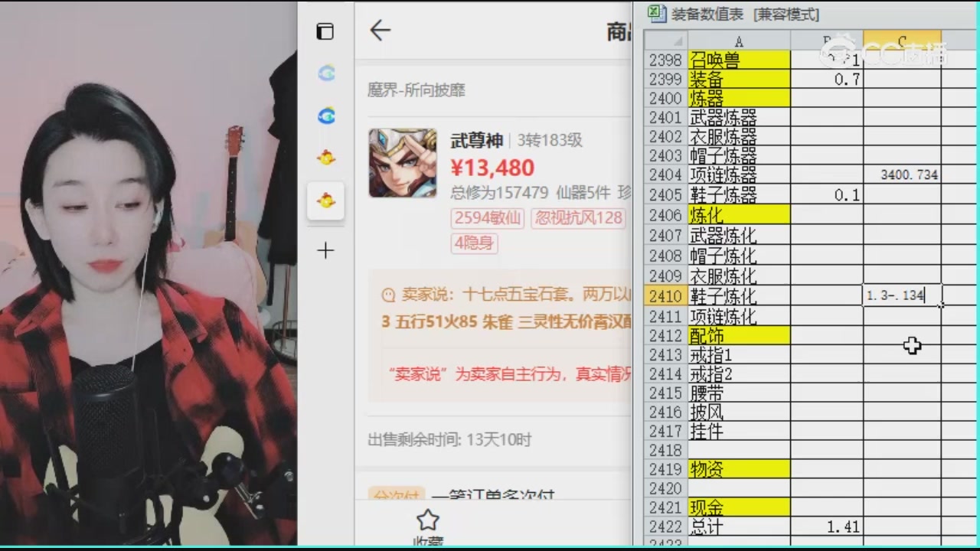This screenshot has width=980, height=551.
Task: Click the price ¥13,480
Action: 492,168
